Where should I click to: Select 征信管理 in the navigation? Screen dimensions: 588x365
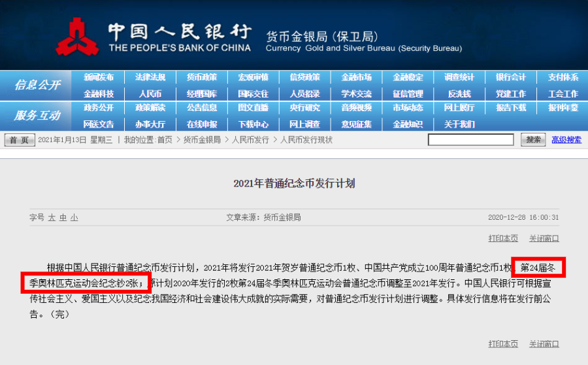(x=408, y=94)
